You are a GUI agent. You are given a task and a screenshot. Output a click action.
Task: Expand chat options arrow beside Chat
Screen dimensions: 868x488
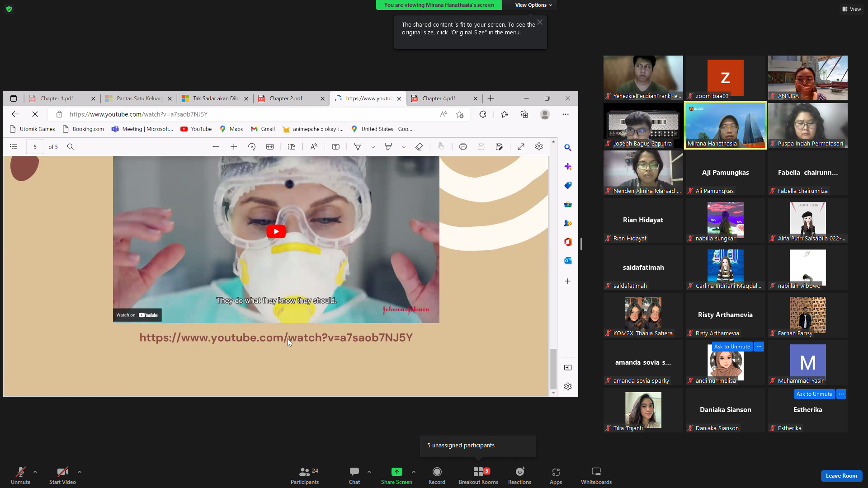[x=369, y=472]
